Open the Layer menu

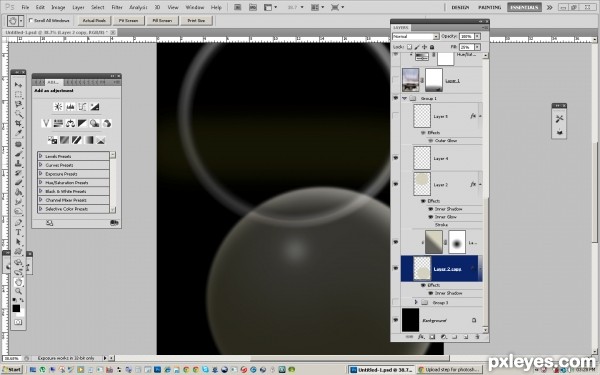[78, 7]
